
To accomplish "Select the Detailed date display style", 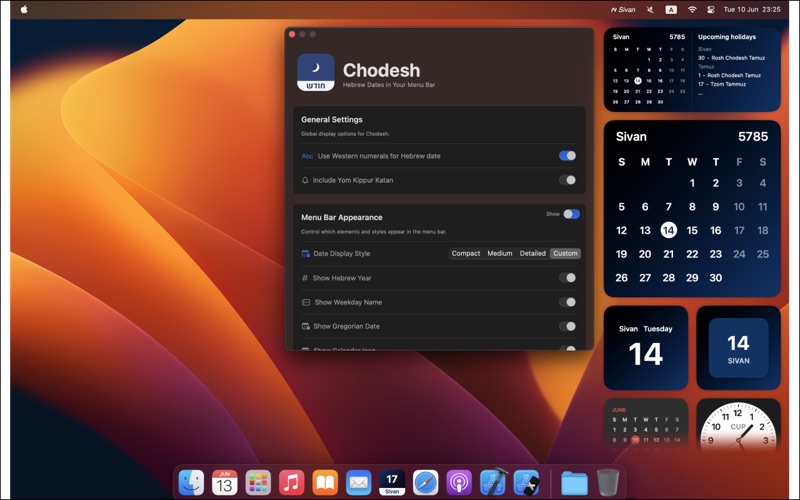I will 533,254.
